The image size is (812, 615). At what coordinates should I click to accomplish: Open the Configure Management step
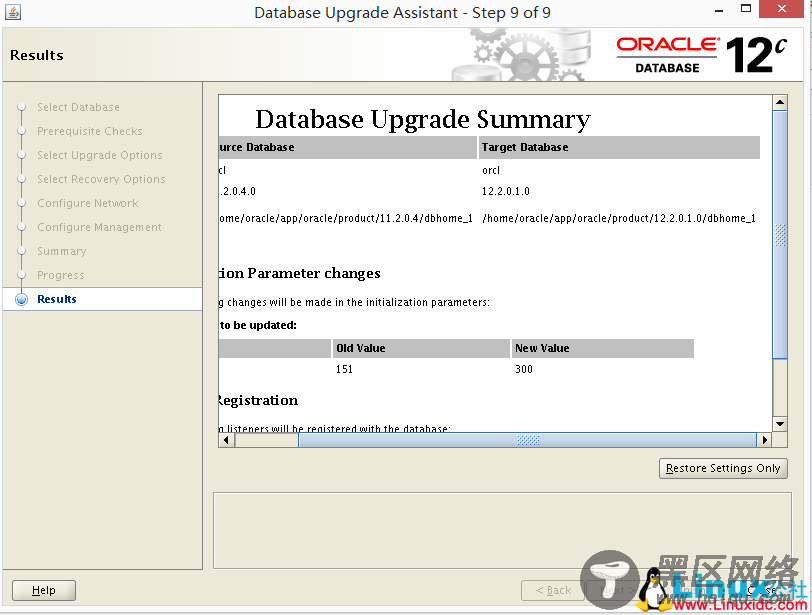click(99, 227)
